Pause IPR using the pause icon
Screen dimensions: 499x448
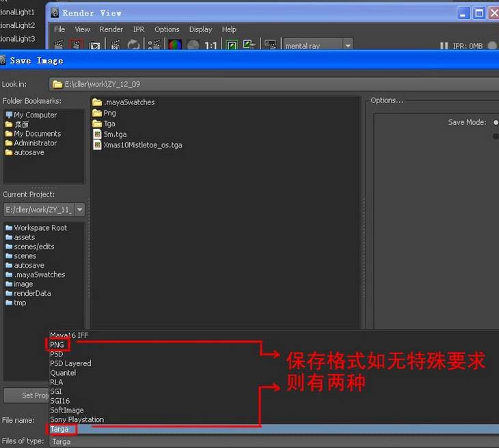click(x=444, y=46)
